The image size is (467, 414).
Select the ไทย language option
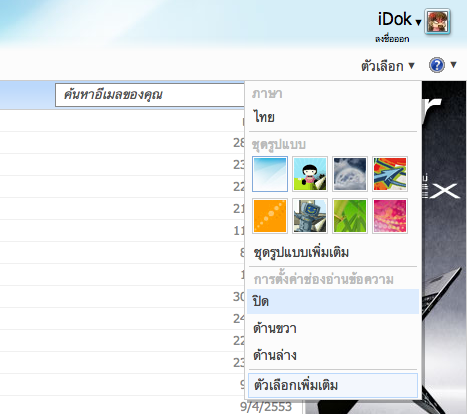[264, 117]
